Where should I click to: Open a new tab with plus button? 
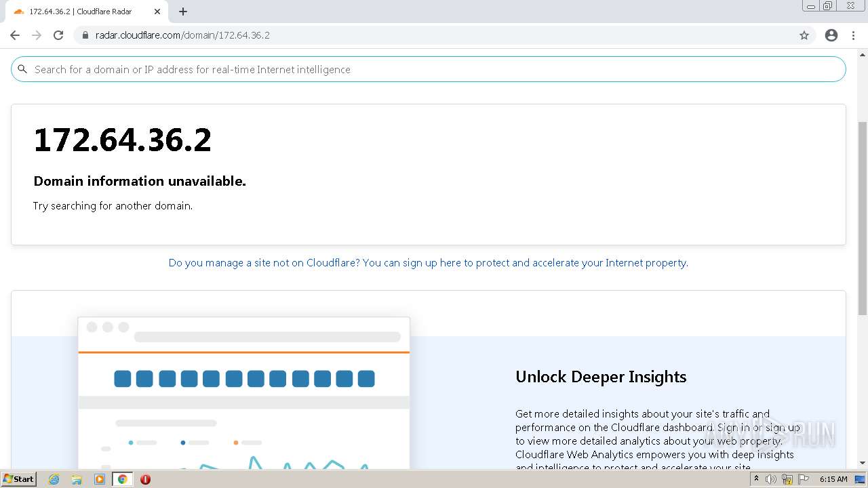click(183, 12)
